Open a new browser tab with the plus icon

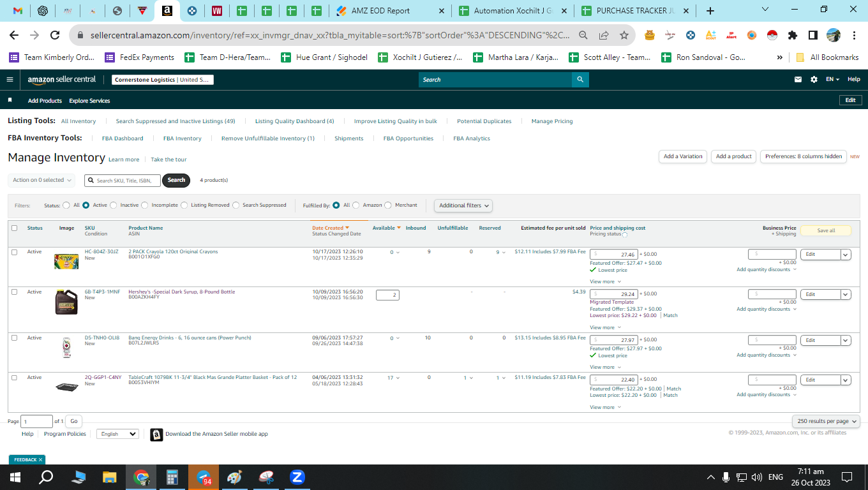710,11
